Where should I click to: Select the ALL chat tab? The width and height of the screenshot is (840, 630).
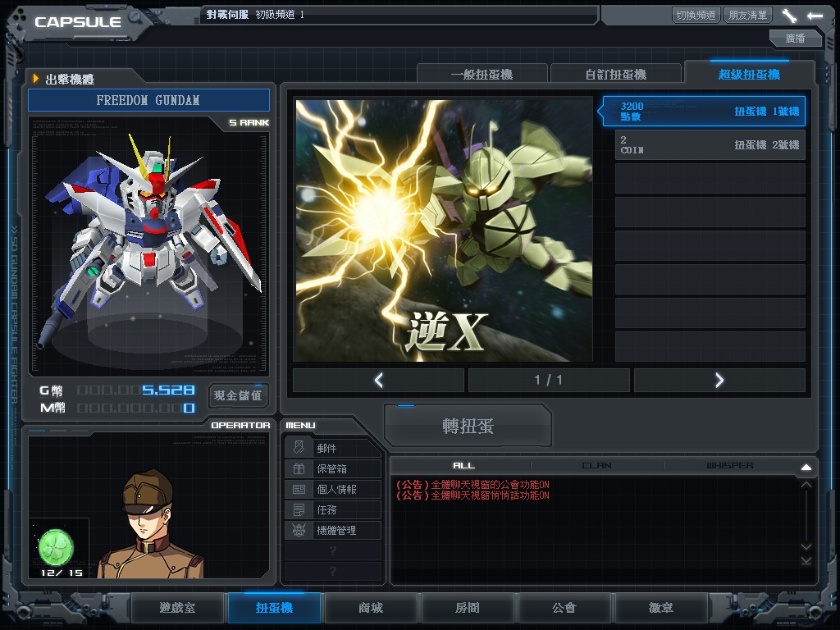463,466
